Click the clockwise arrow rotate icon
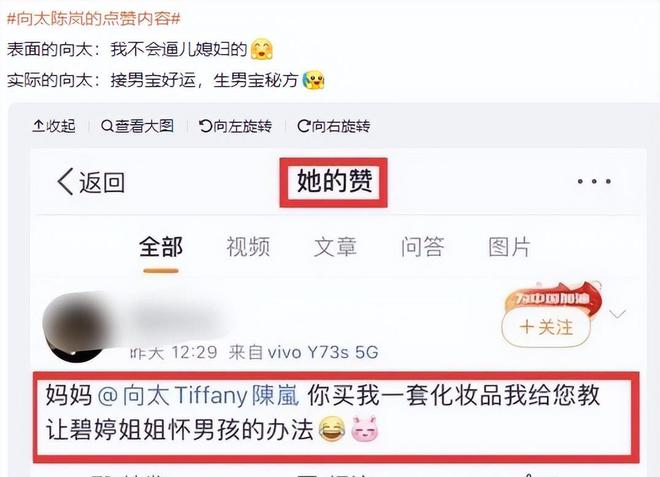660x477 pixels. click(x=303, y=126)
